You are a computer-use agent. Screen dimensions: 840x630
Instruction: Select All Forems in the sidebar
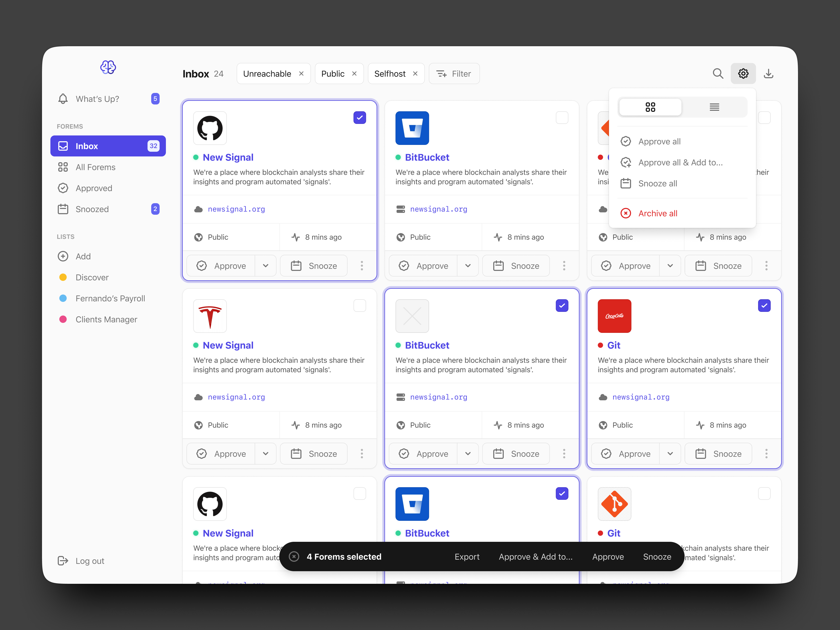tap(95, 167)
